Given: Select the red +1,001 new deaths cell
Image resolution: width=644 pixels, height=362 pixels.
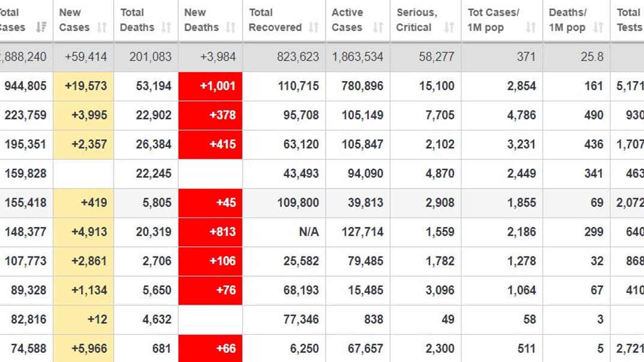Looking at the screenshot, I should pos(210,86).
